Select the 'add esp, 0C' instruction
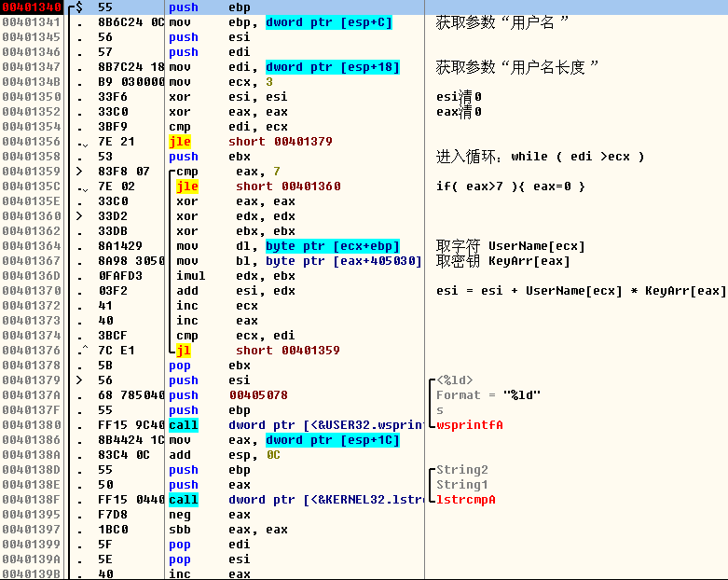The height and width of the screenshot is (580, 728). coord(225,455)
